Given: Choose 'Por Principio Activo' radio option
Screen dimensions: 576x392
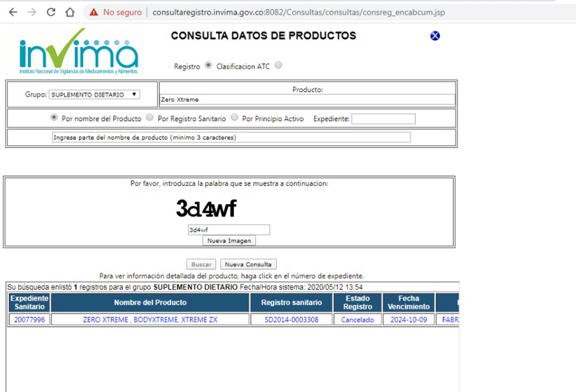Looking at the screenshot, I should point(234,118).
